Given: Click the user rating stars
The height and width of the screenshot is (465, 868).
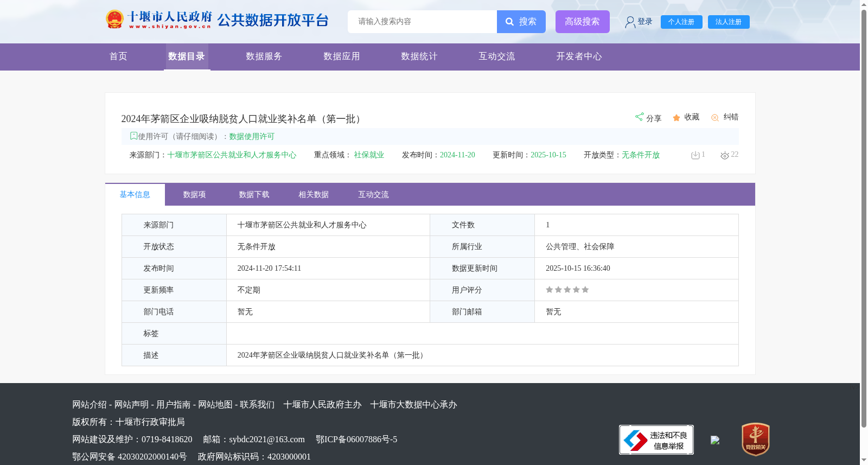Looking at the screenshot, I should coord(567,290).
